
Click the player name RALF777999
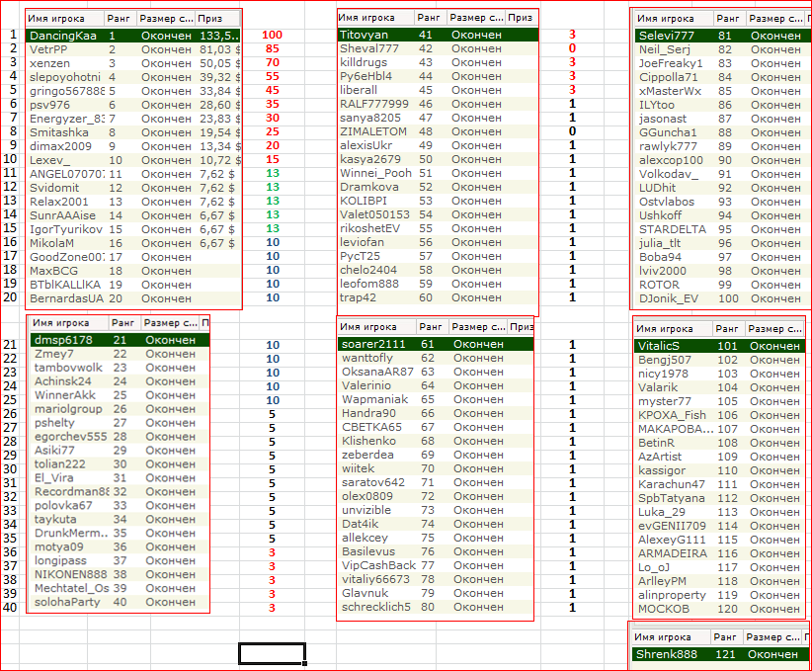point(373,104)
